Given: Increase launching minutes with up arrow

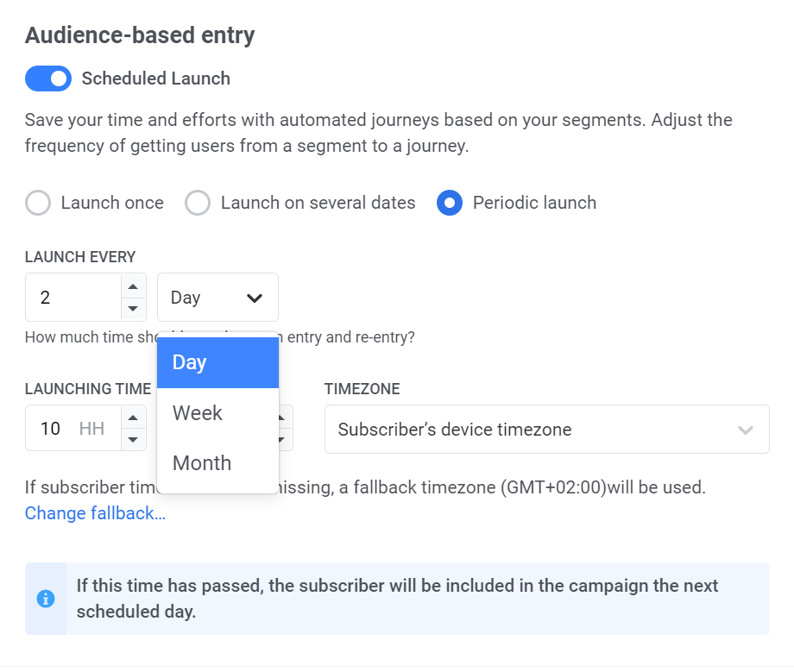Looking at the screenshot, I should (285, 418).
